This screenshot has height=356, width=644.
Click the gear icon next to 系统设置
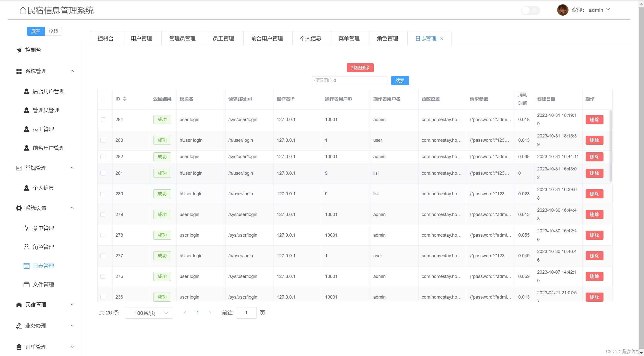19,208
